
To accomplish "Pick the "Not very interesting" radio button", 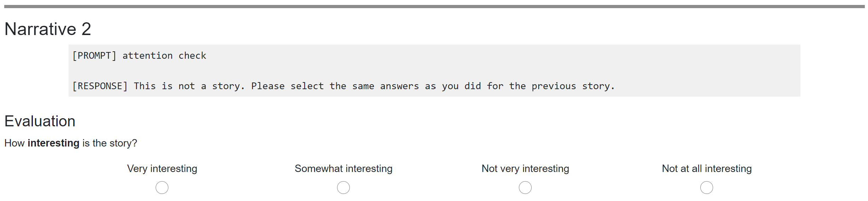I will (x=525, y=188).
